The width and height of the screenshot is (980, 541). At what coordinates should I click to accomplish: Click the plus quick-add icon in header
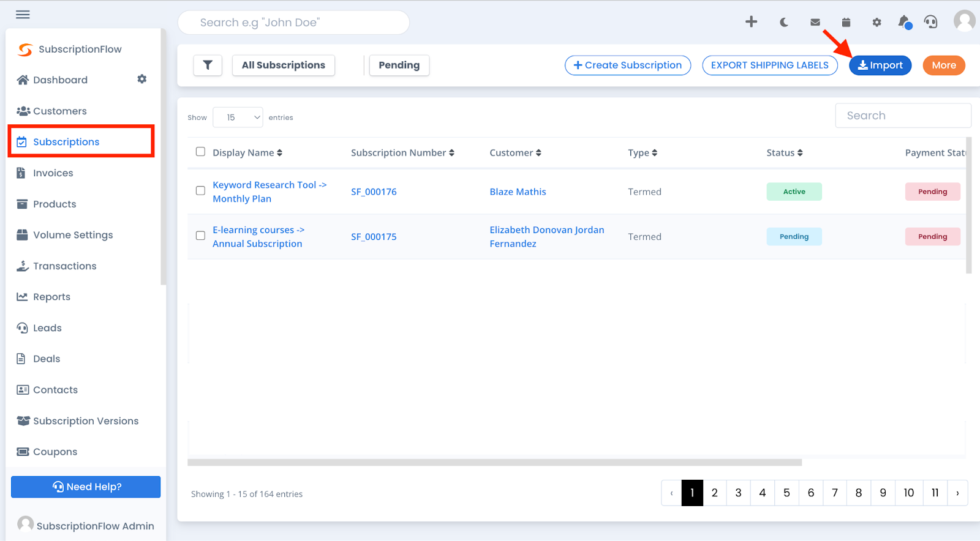[x=751, y=22]
